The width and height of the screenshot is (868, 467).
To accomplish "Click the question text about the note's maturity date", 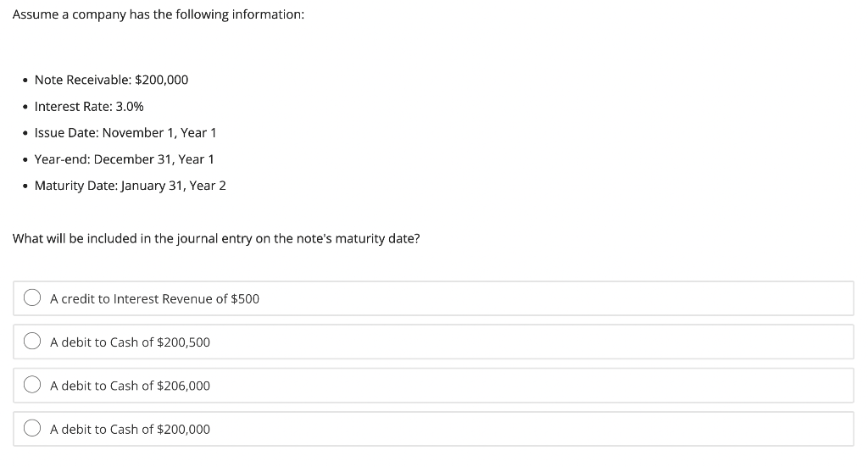I will (x=216, y=238).
